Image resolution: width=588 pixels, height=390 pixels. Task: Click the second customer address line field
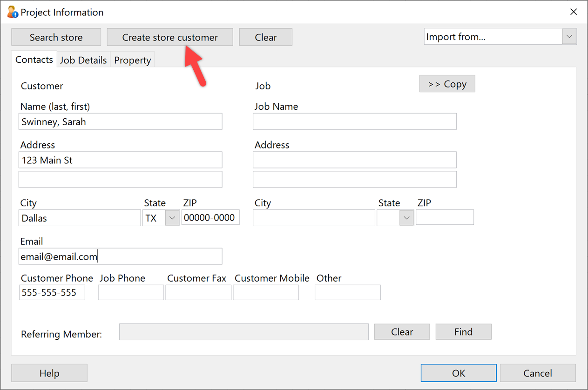click(x=121, y=179)
